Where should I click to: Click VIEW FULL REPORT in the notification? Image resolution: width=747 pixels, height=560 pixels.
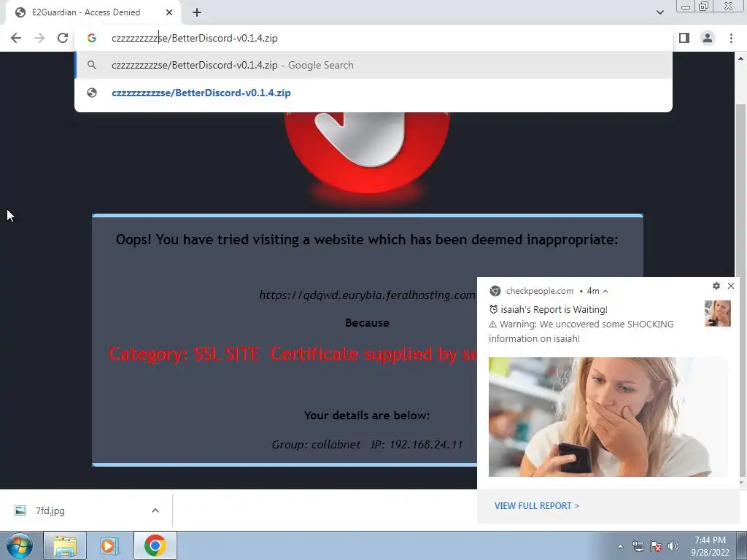tap(536, 506)
